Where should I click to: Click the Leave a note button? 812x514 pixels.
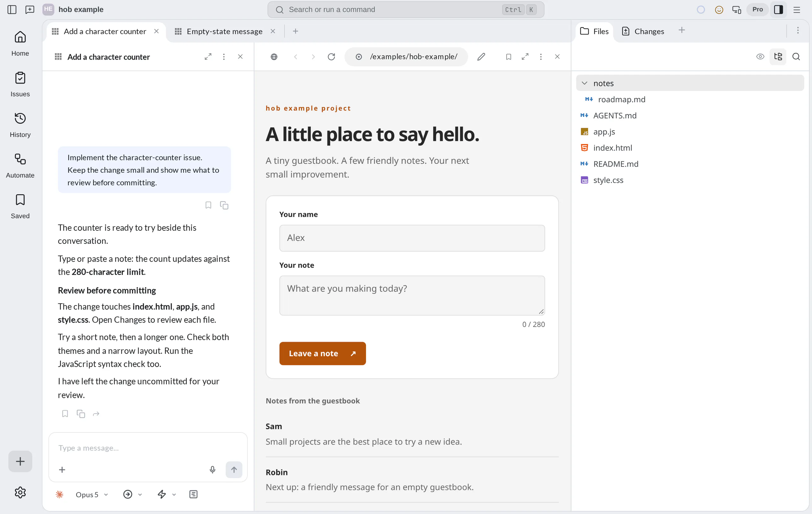tap(322, 353)
